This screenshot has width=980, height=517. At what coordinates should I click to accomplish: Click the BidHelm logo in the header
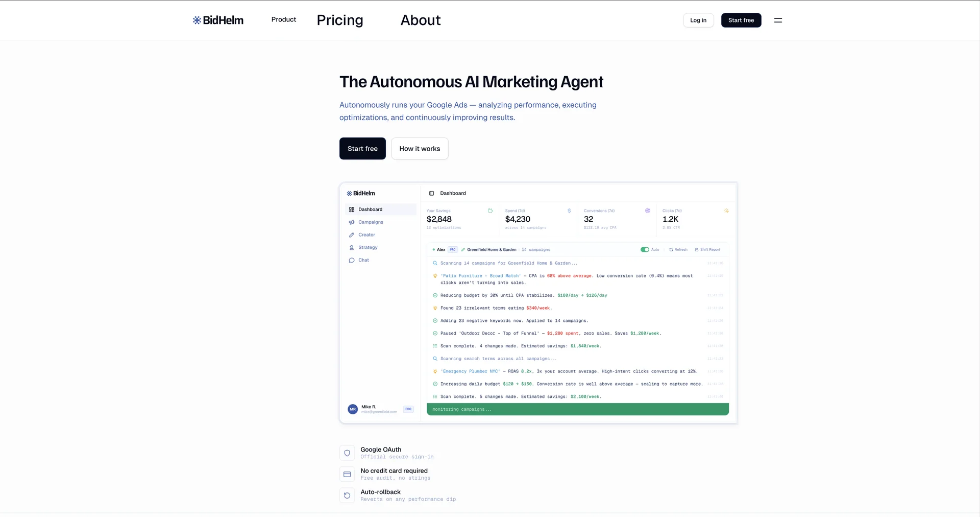218,20
